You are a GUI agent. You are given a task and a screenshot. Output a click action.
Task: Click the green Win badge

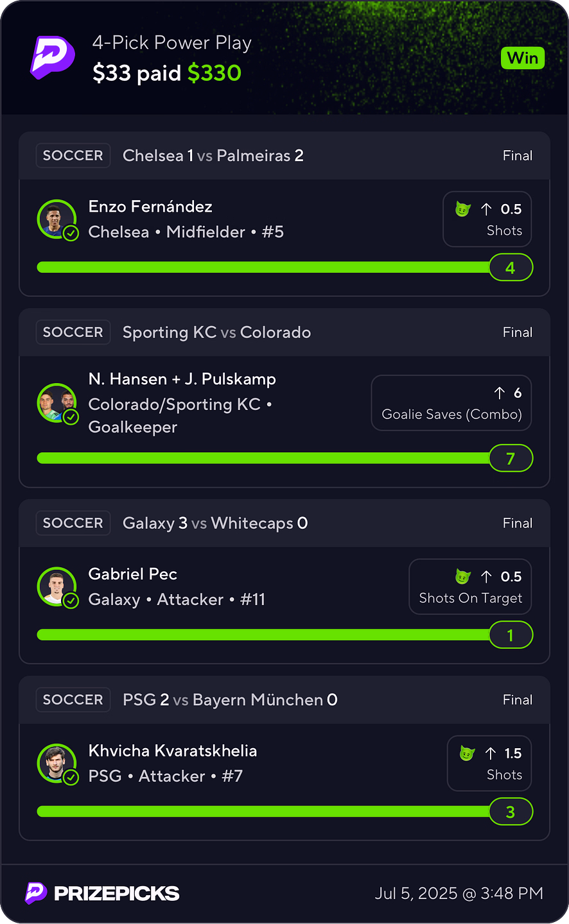[x=523, y=58]
